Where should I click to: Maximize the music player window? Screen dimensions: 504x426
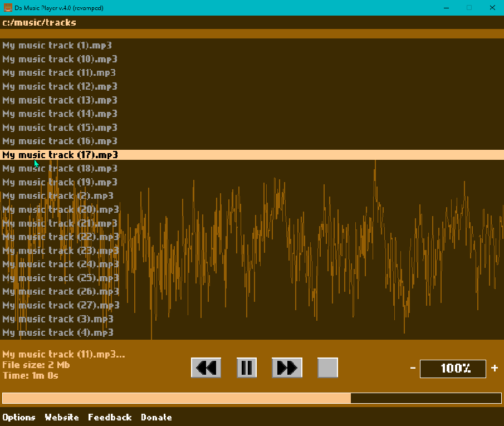click(x=469, y=8)
